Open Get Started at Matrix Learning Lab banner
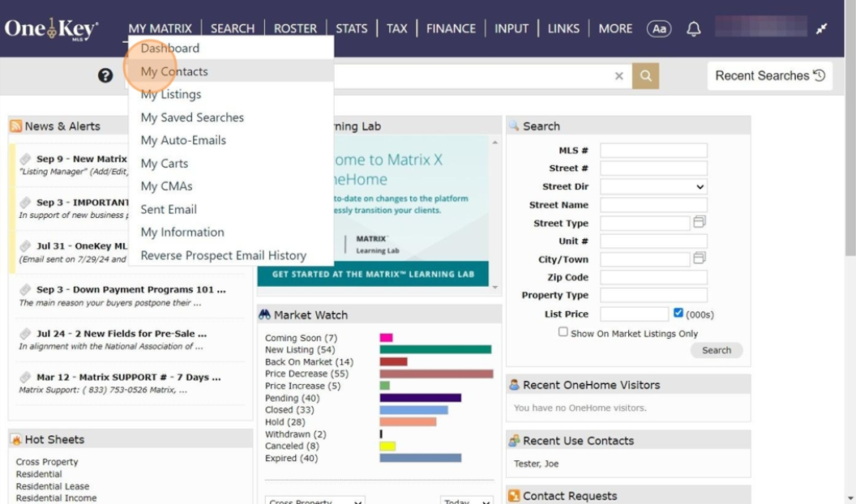The height and width of the screenshot is (504, 856). (x=373, y=274)
